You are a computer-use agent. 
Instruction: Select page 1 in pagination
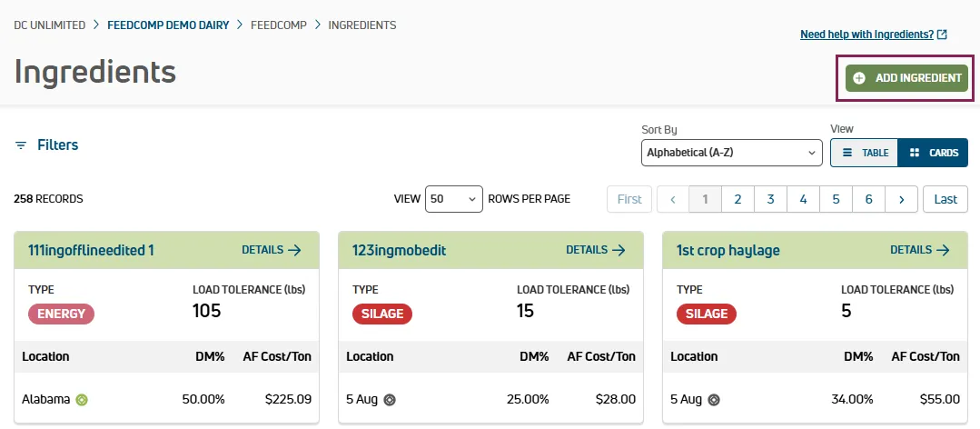706,199
